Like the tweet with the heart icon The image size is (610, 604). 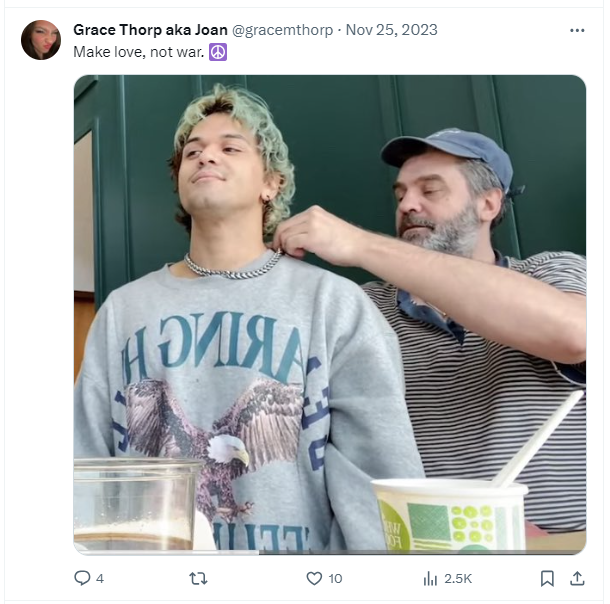[x=314, y=578]
